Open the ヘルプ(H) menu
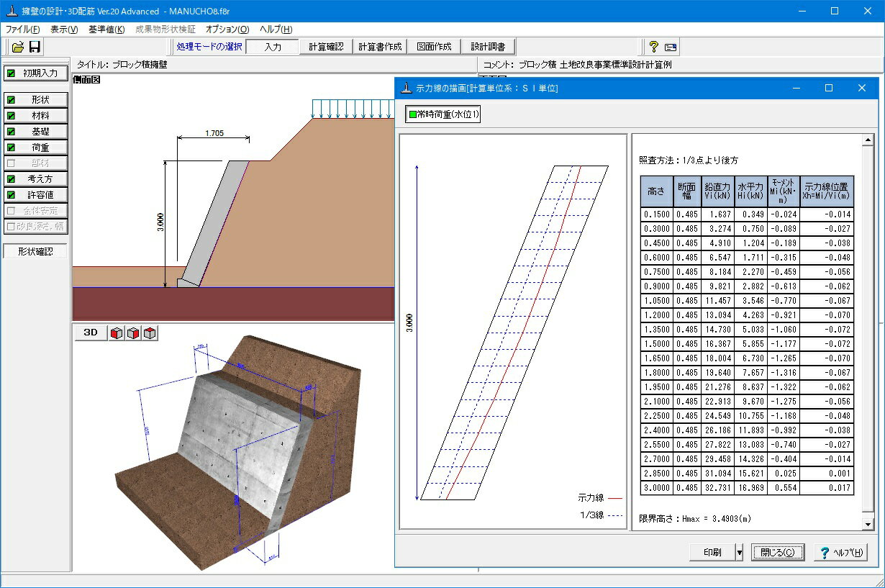The width and height of the screenshot is (885, 588). point(276,30)
